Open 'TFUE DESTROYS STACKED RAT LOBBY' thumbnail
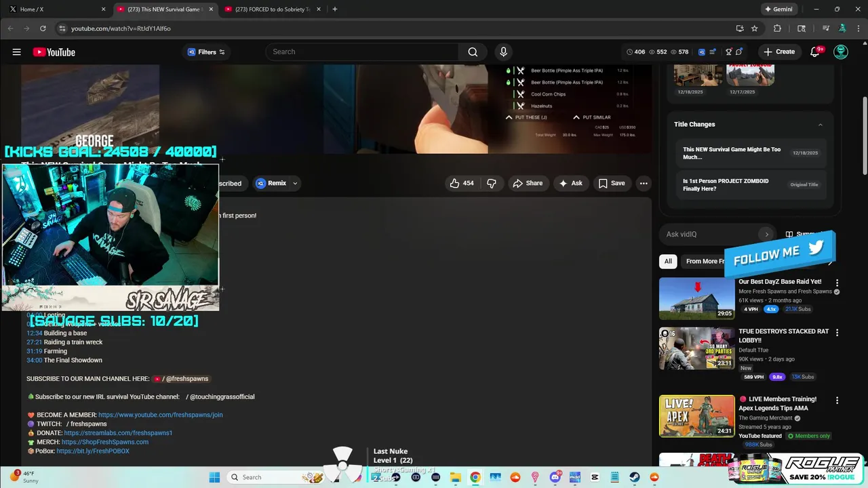Screen dimensions: 868x488 tap(696, 348)
